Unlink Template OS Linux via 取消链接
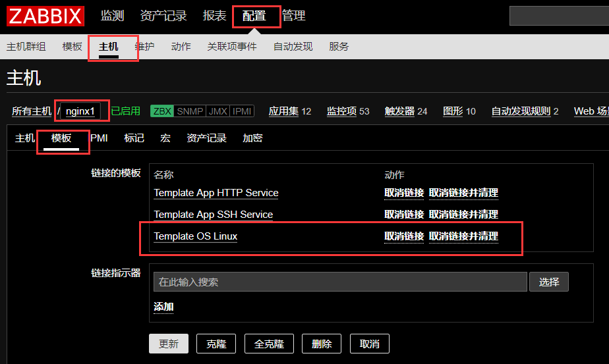The height and width of the screenshot is (364, 609). pos(404,236)
